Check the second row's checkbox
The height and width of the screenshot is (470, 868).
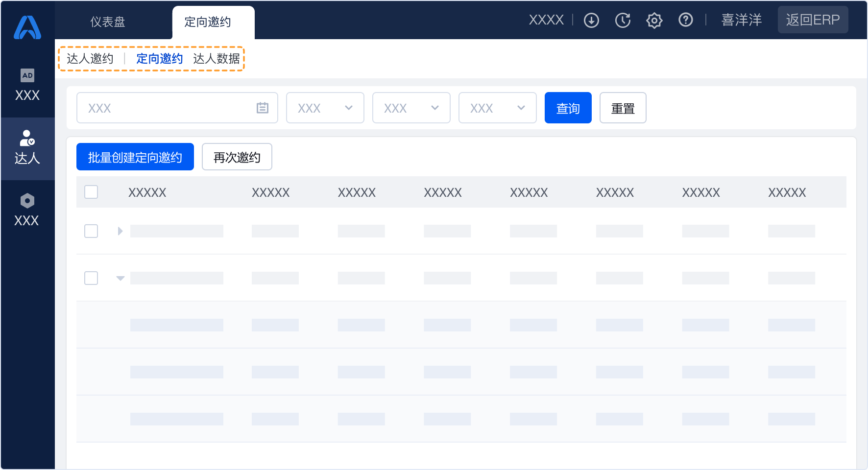click(x=91, y=278)
